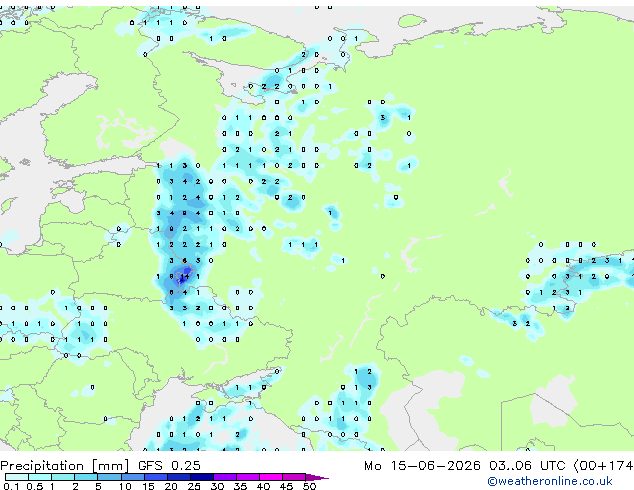The image size is (634, 490).
Task: Click the '10' legend scale label
Action: coord(125,486)
